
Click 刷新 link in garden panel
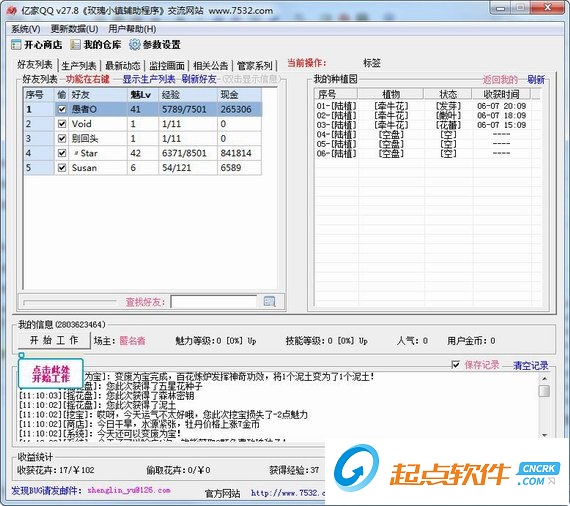click(536, 80)
